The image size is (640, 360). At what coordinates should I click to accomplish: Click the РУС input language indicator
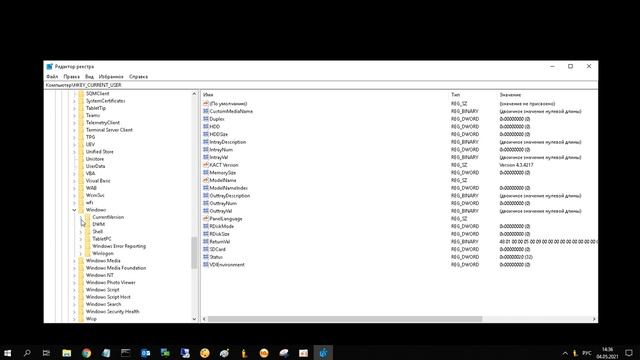click(x=587, y=353)
